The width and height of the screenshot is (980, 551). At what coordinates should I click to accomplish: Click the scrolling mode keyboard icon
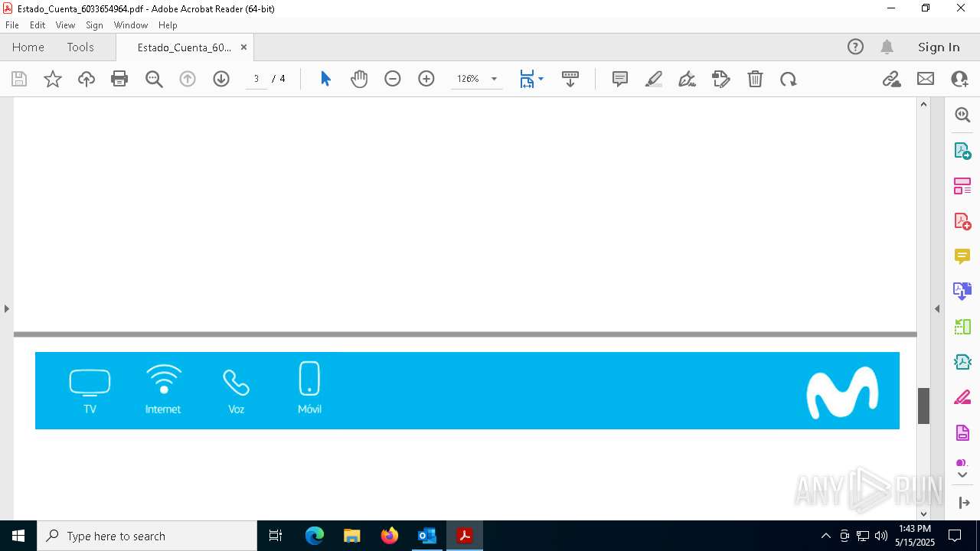point(570,79)
